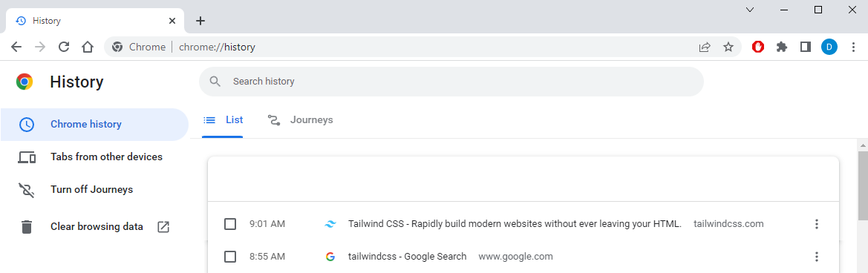Click the page vertical scrollbar thumb

coord(863,185)
